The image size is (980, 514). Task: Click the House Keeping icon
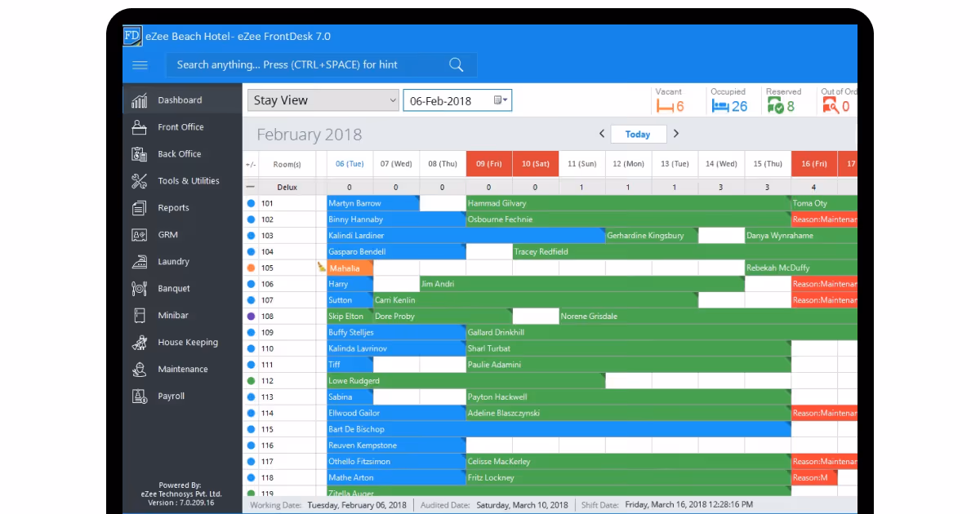(x=140, y=342)
